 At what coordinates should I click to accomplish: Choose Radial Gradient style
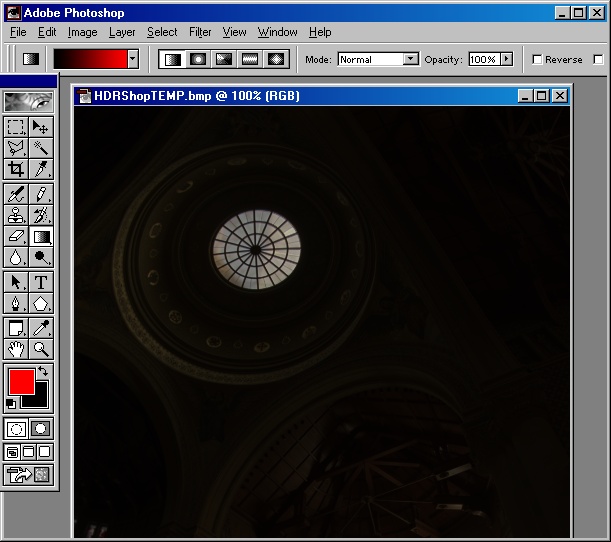click(x=198, y=59)
